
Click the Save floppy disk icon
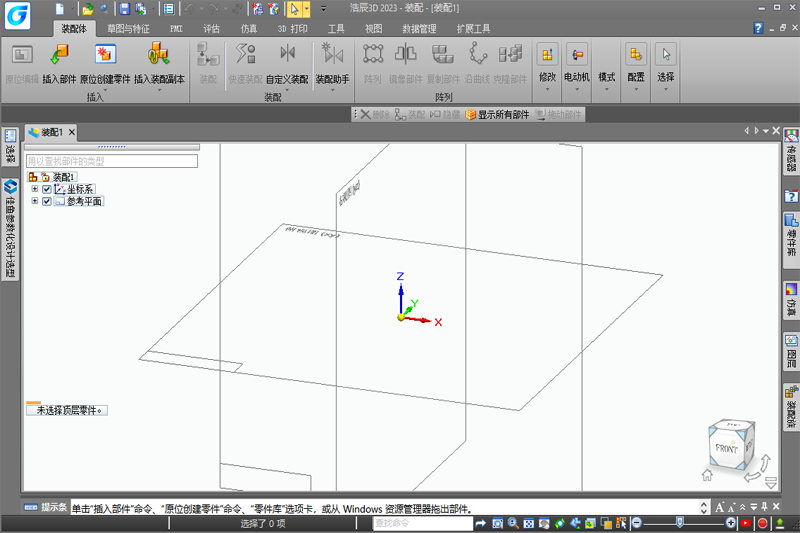[124, 9]
